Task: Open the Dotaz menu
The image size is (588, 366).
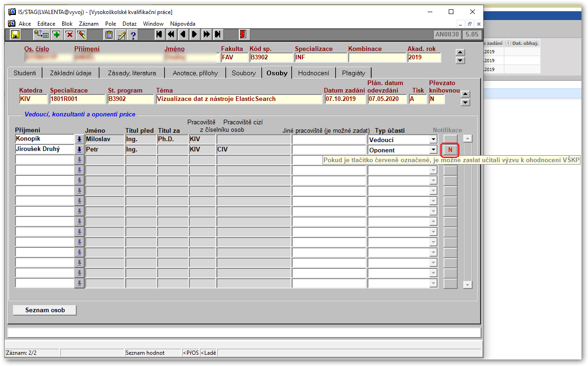Action: click(129, 24)
